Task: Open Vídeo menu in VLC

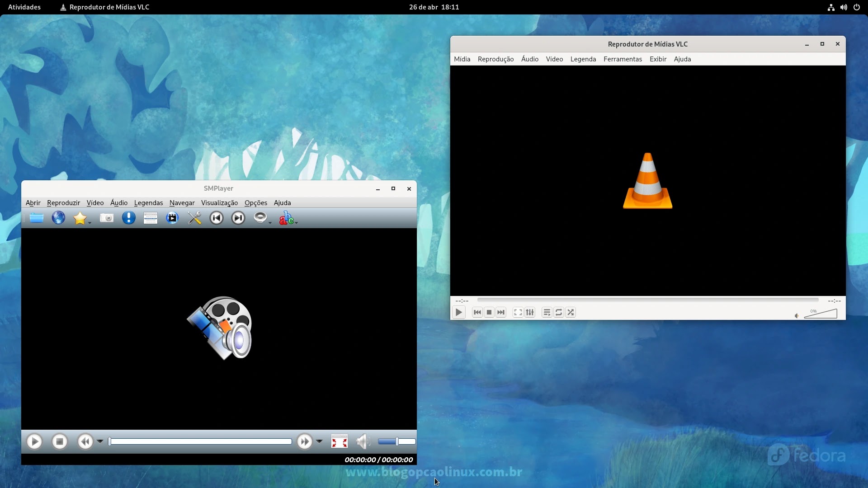Action: (x=554, y=59)
